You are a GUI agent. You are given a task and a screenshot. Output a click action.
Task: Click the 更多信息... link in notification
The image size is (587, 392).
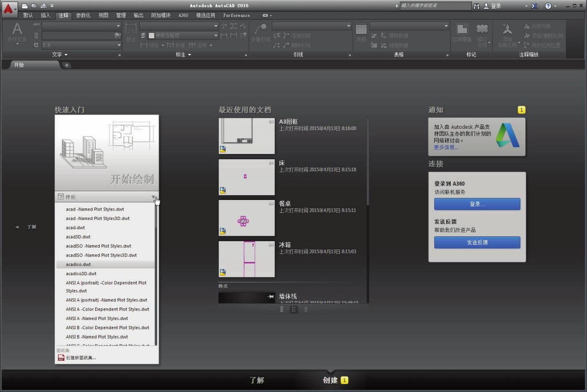point(446,147)
